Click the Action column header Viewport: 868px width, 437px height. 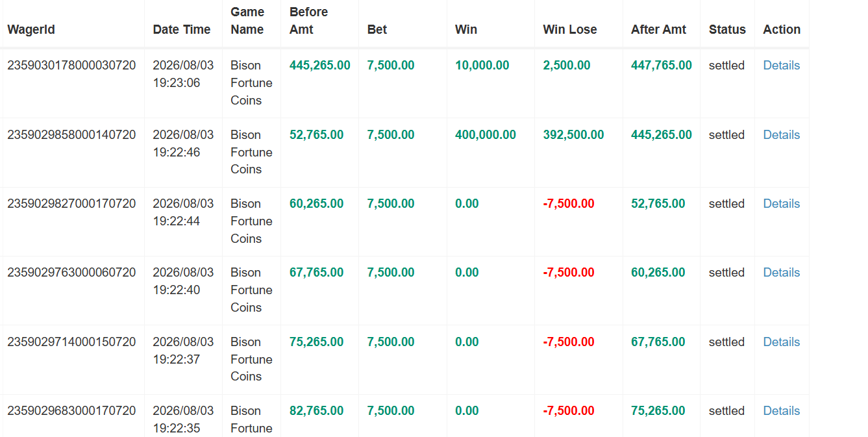click(x=782, y=30)
